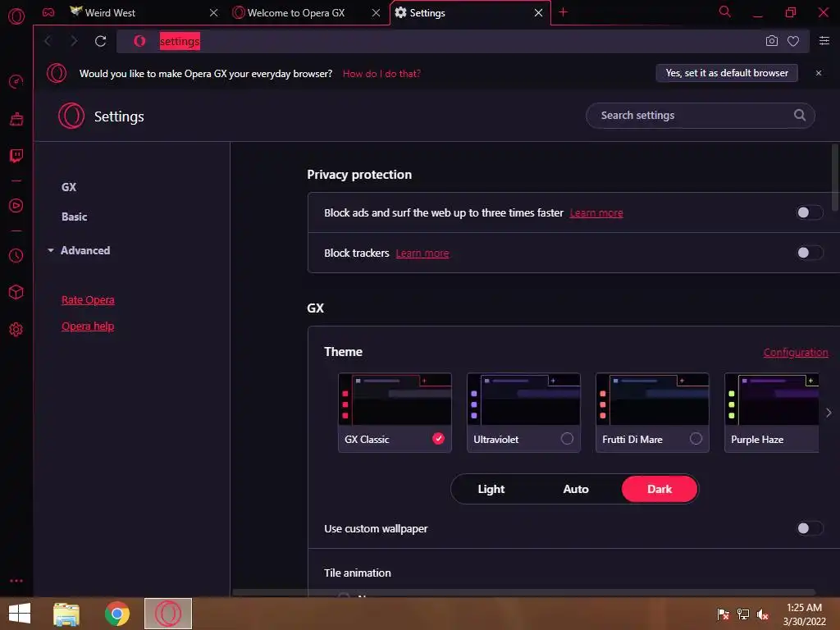The image size is (840, 630).
Task: Open sidebar setup three-dots icon
Action: [x=16, y=581]
